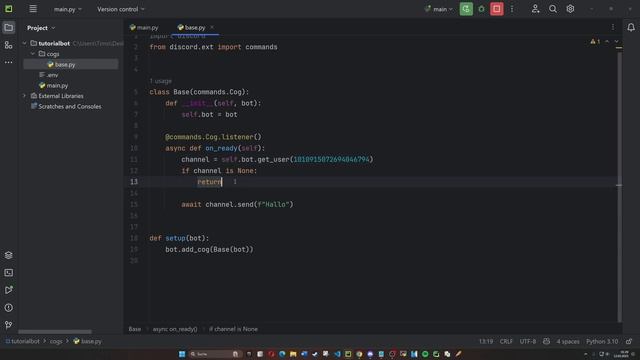
Task: Click the Base breadcrumb below the editor
Action: click(x=135, y=329)
